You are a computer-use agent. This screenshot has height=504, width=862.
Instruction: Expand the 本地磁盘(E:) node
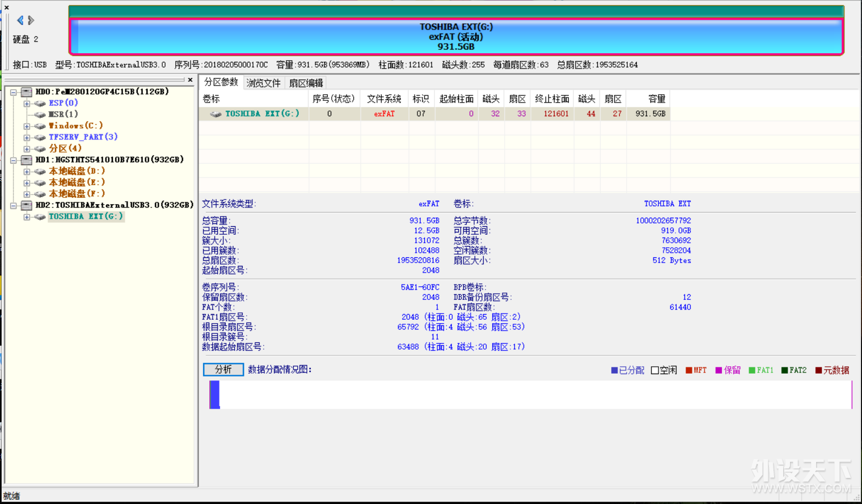pyautogui.click(x=27, y=183)
